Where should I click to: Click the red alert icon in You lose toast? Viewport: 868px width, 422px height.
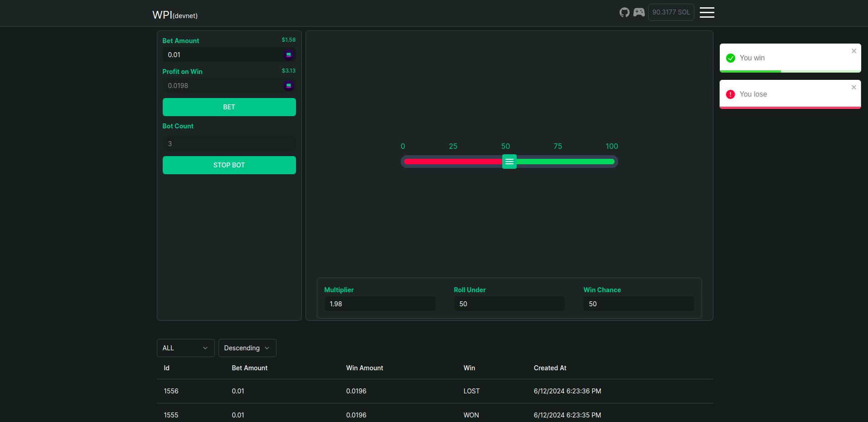pos(731,94)
